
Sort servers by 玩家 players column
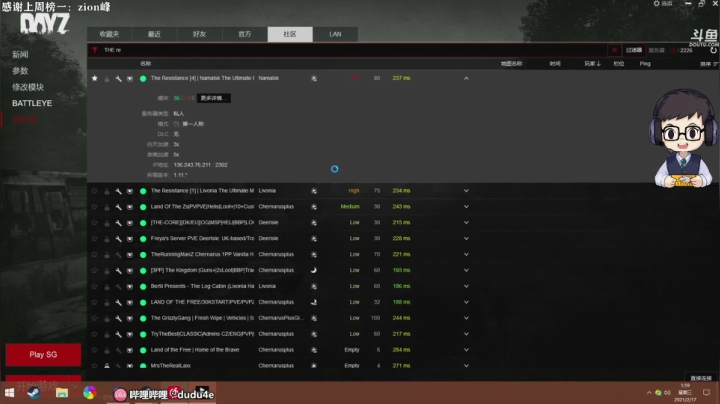tap(592, 64)
